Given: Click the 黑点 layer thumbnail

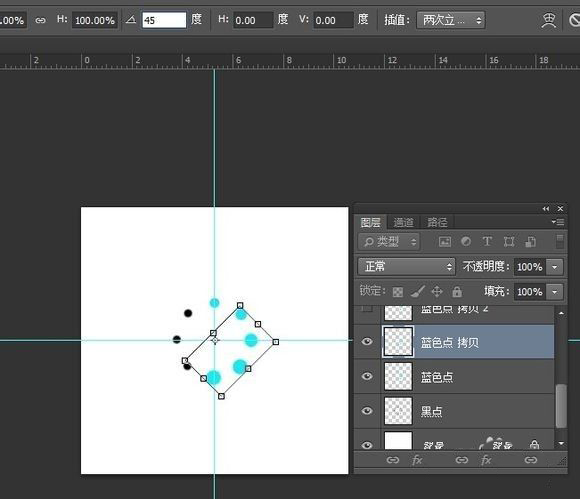Looking at the screenshot, I should [398, 411].
